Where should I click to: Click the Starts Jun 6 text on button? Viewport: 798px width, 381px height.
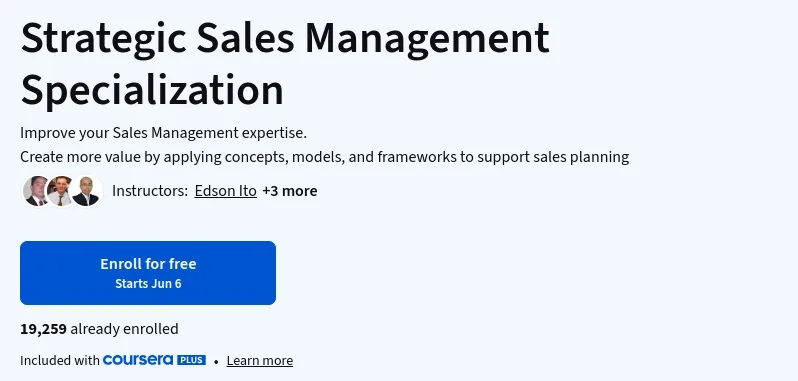148,284
